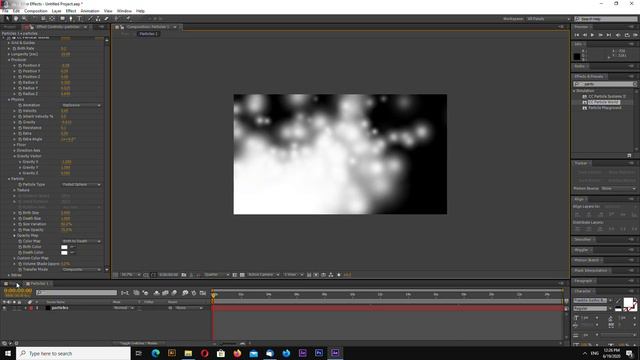The height and width of the screenshot is (360, 640).
Task: Click the timeline current time indicator
Action: 213,295
